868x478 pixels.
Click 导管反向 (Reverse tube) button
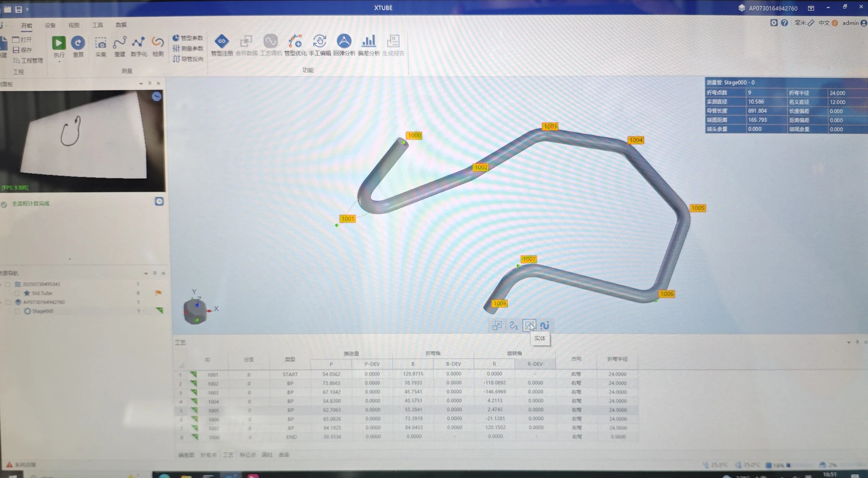point(188,59)
